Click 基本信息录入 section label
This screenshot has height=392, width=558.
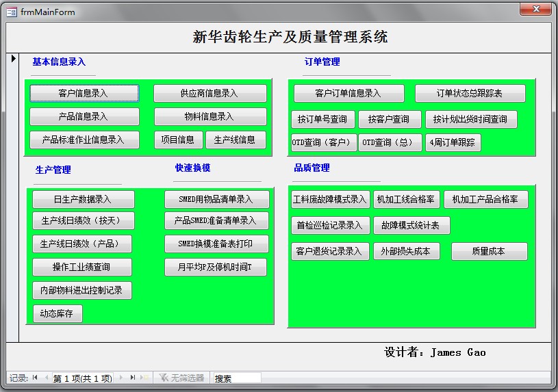(x=59, y=62)
